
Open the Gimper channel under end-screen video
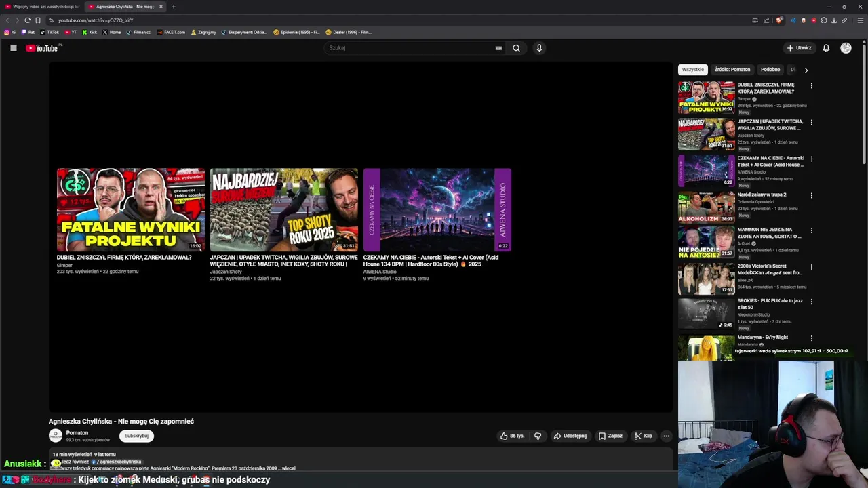[64, 265]
